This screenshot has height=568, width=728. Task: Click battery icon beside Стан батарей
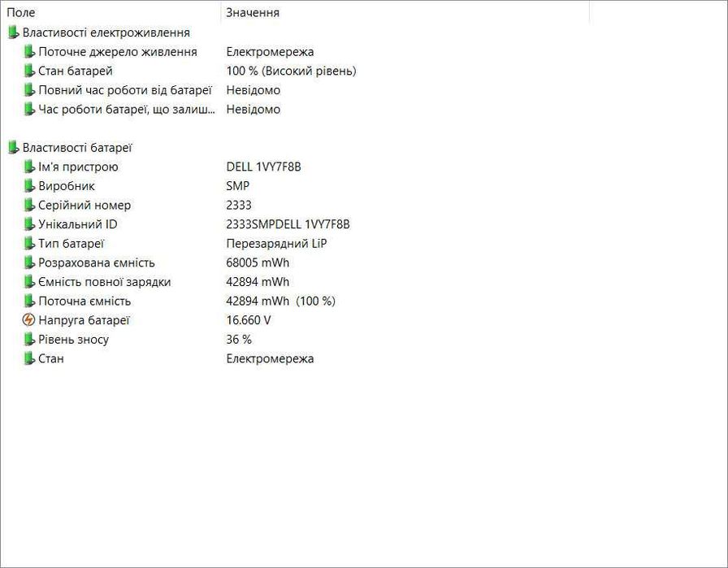point(29,71)
